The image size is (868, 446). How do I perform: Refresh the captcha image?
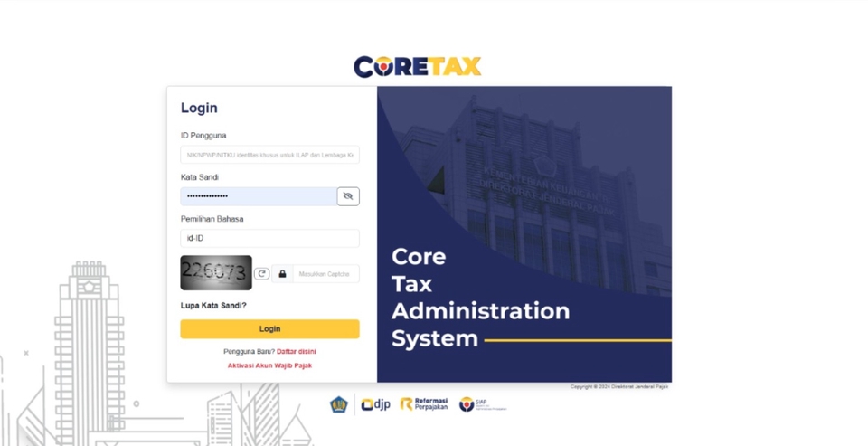(262, 274)
